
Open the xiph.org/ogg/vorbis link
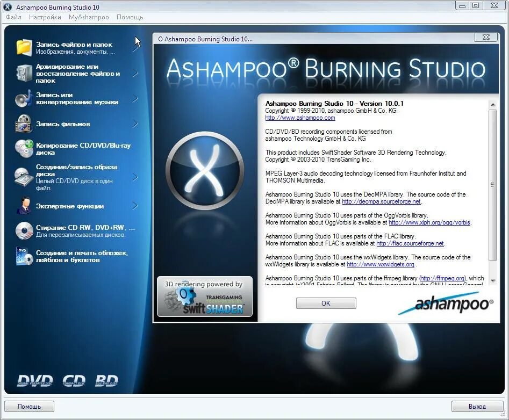(x=429, y=222)
